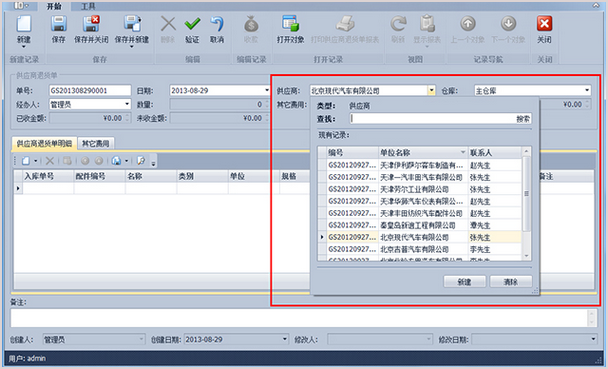Click the 取消 undo arrow icon
Image resolution: width=608 pixels, height=369 pixels.
217,24
